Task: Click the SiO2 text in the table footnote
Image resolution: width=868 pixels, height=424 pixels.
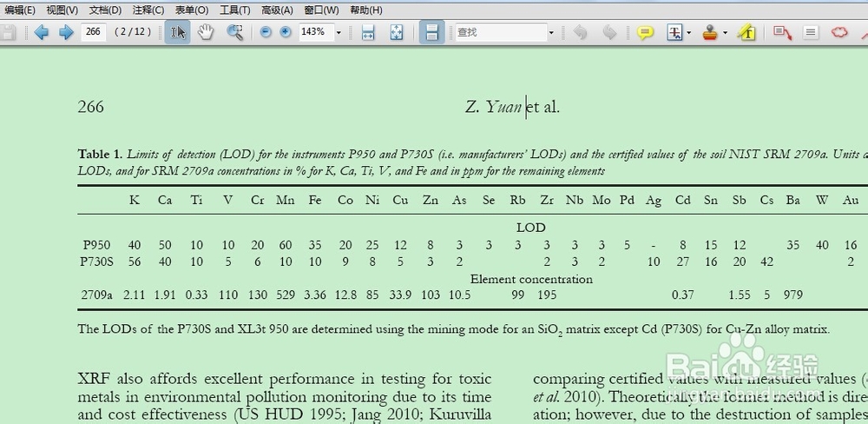Action: pos(550,330)
